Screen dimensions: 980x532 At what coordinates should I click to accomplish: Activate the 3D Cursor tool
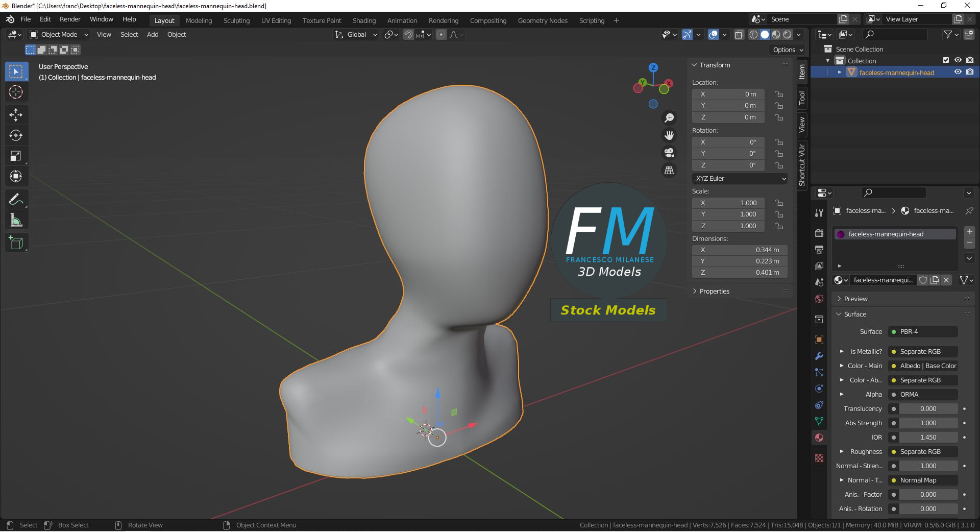(16, 92)
